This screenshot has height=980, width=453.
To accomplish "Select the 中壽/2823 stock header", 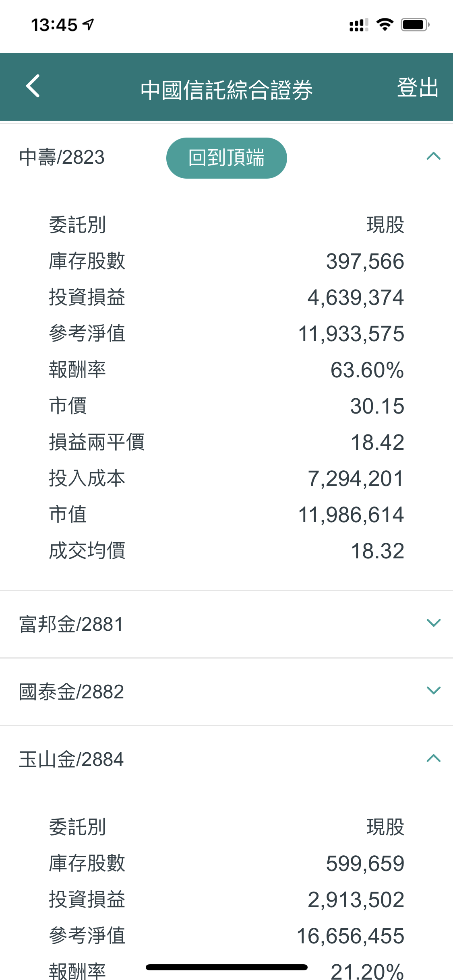I will click(x=62, y=157).
